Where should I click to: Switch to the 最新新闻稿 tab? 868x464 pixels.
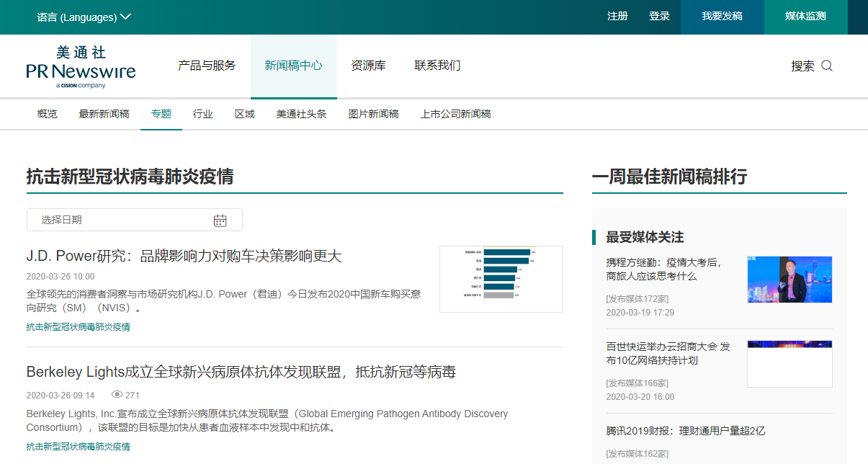tap(104, 114)
